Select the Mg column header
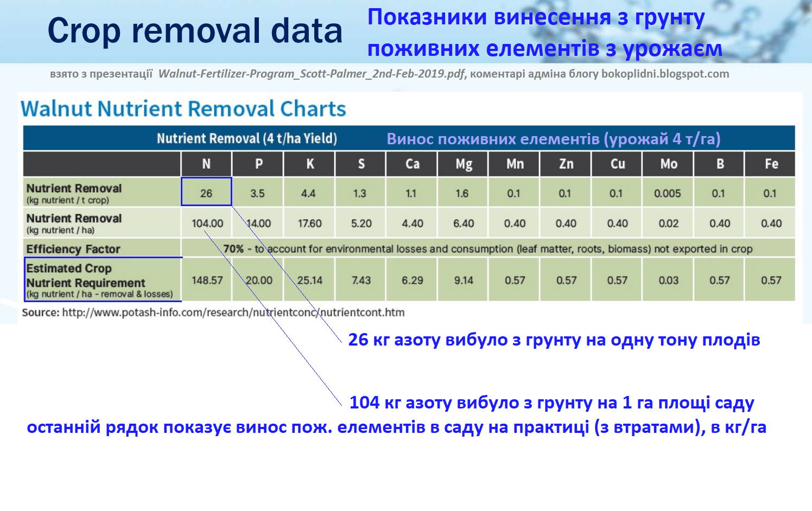 [x=464, y=164]
